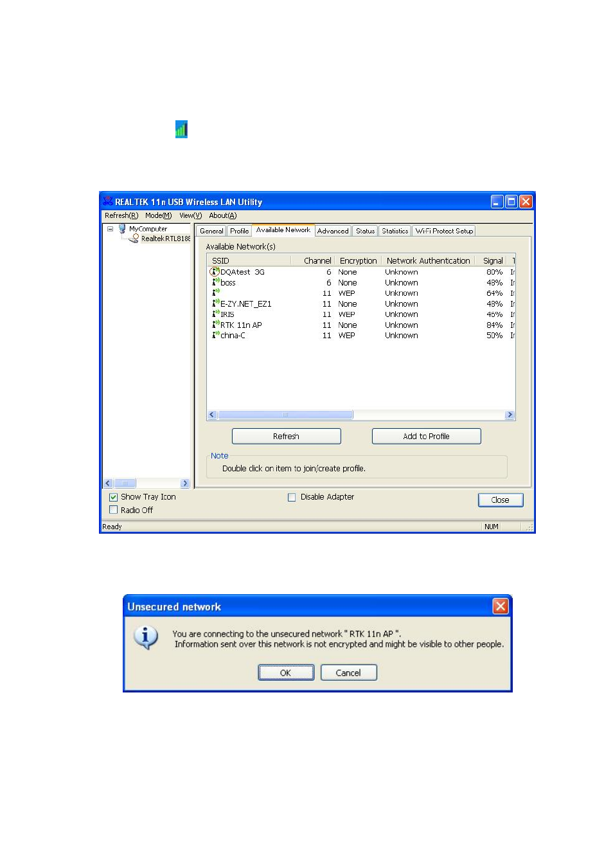
Task: Switch to the Status tab
Action: (365, 231)
